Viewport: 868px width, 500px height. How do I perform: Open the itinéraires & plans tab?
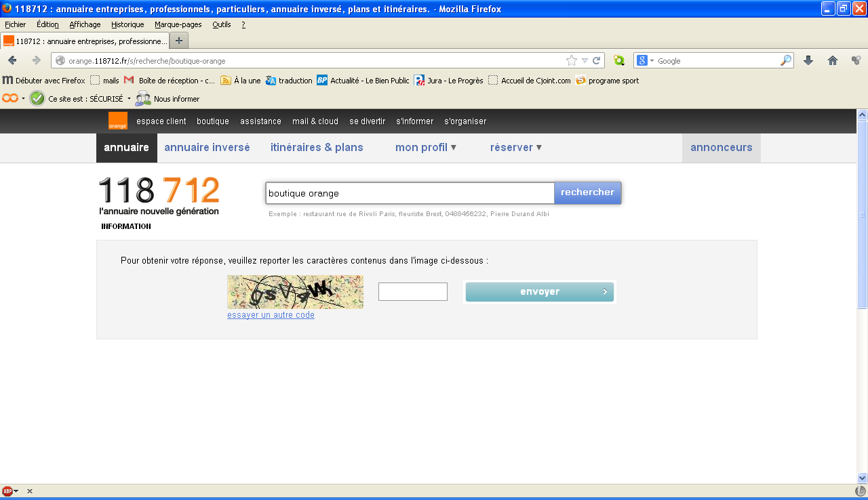pos(317,147)
